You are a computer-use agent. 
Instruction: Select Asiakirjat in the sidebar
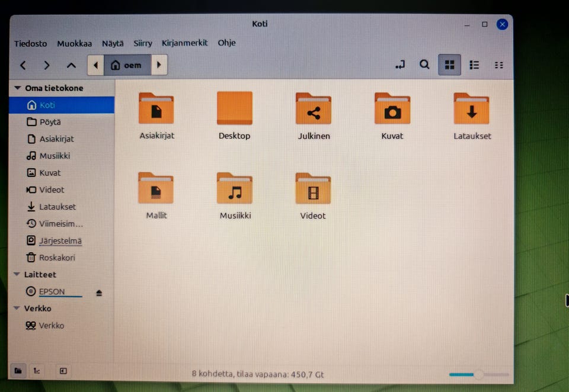(x=61, y=139)
